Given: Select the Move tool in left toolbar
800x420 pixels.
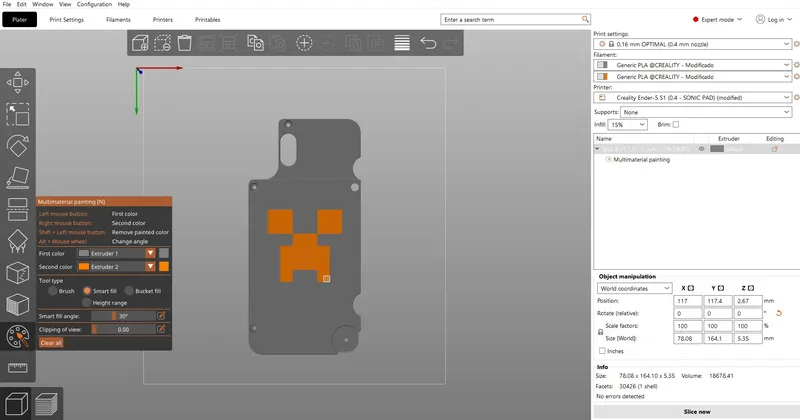Looking at the screenshot, I should [x=18, y=82].
